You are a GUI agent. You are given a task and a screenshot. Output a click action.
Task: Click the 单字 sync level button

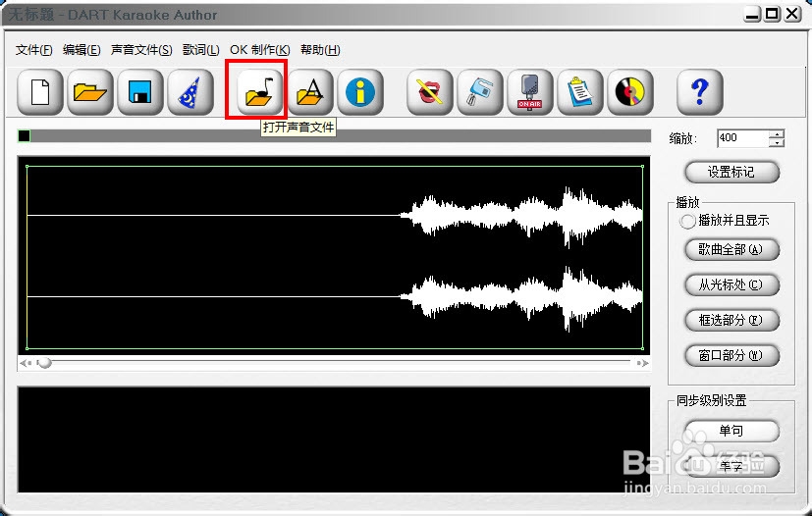[731, 466]
